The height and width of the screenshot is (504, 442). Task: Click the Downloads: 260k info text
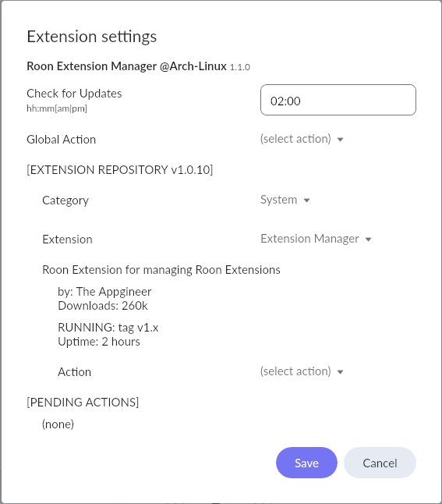(103, 306)
